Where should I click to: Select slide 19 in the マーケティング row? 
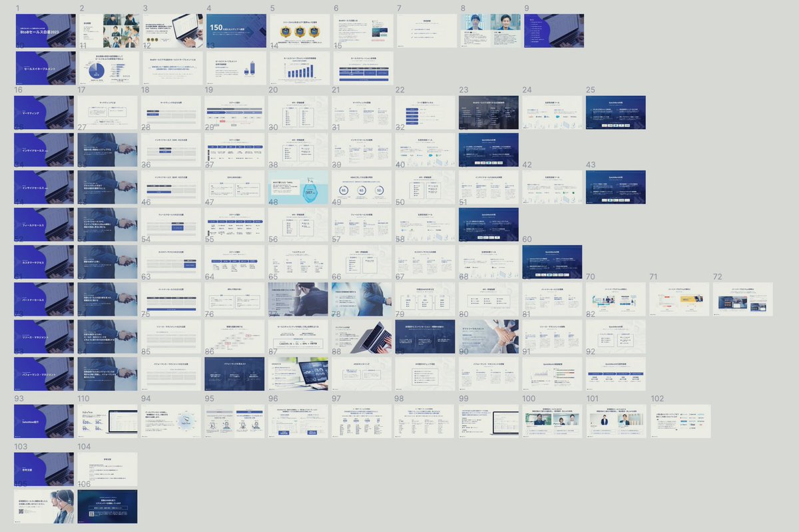(236, 112)
